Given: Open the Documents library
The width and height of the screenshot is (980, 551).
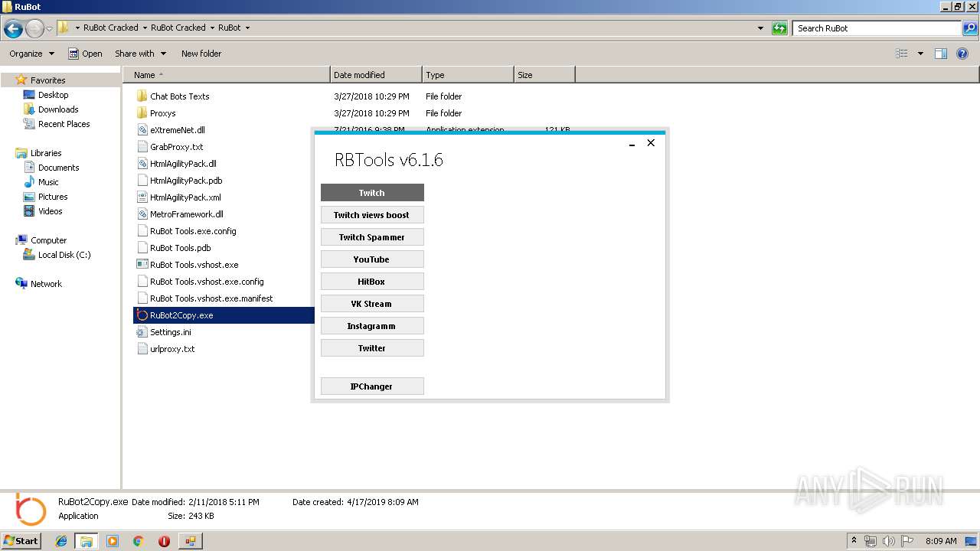Looking at the screenshot, I should [58, 168].
